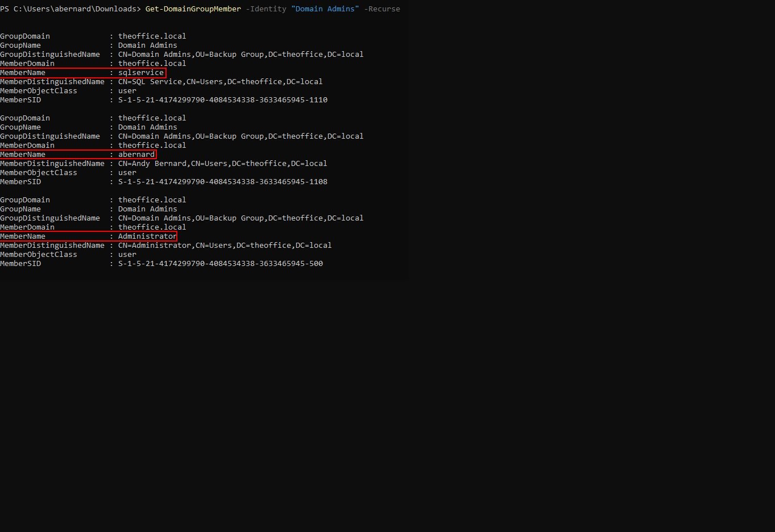Viewport: 775px width, 532px height.
Task: Click the CN=Administrator,CN=Users distinguished name
Action: (x=225, y=246)
